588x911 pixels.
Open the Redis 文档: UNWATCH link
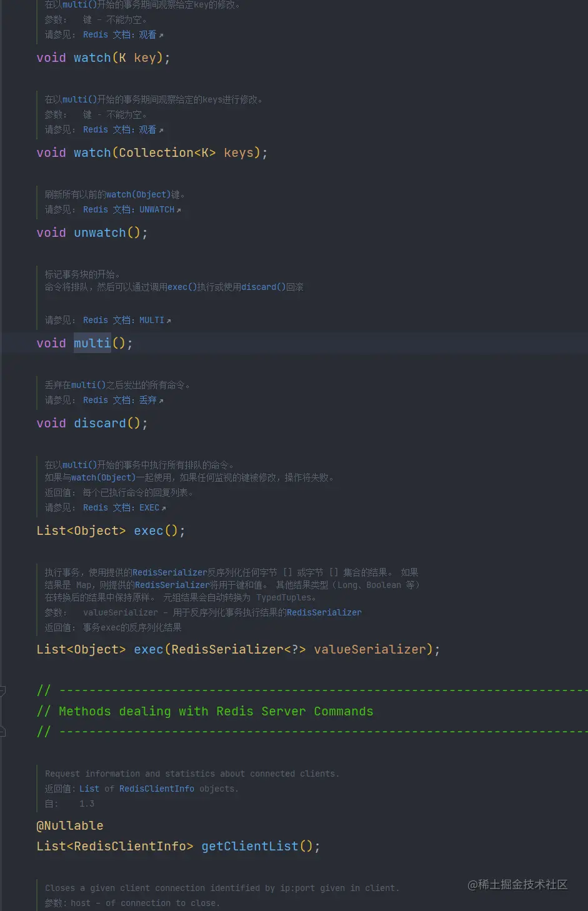click(x=132, y=210)
